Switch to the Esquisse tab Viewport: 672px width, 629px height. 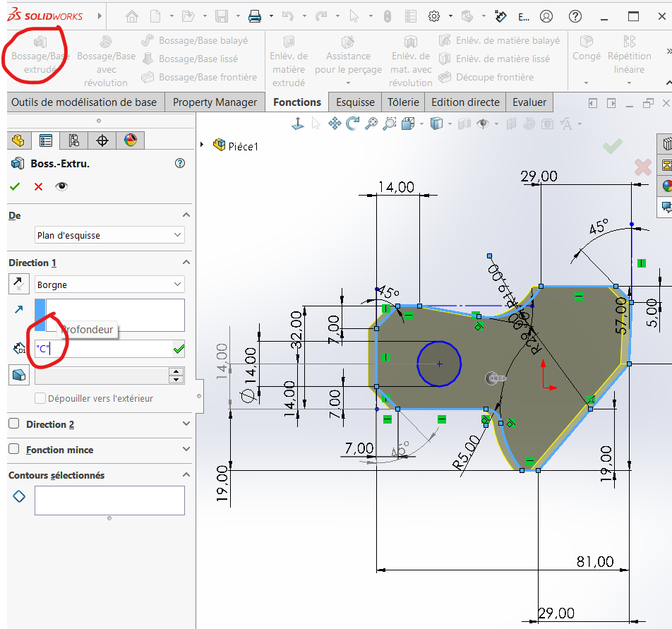355,102
